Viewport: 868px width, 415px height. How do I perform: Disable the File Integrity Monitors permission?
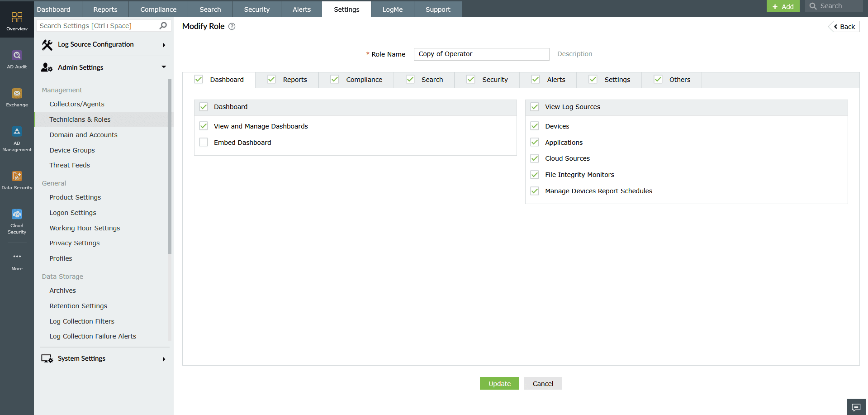click(x=534, y=174)
